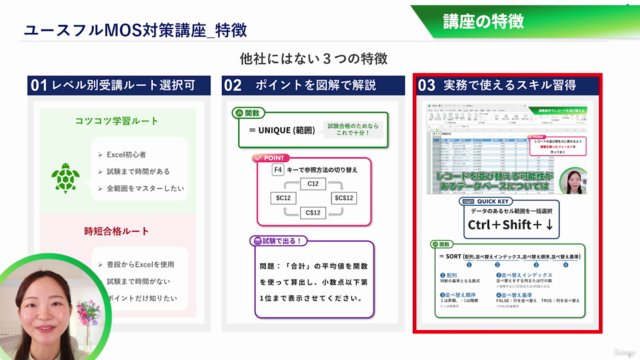
Task: Click the $C12 reference box
Action: pyautogui.click(x=283, y=198)
